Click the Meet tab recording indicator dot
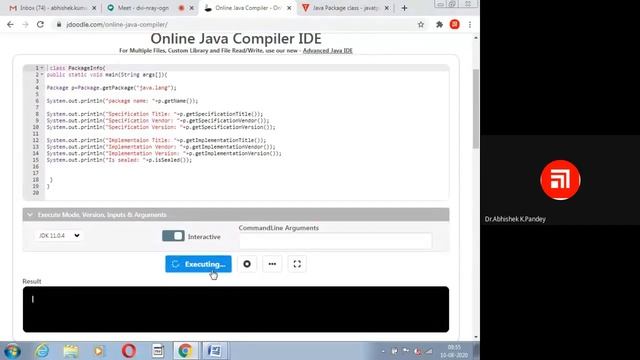Screen dimensions: 640x360 (181, 8)
